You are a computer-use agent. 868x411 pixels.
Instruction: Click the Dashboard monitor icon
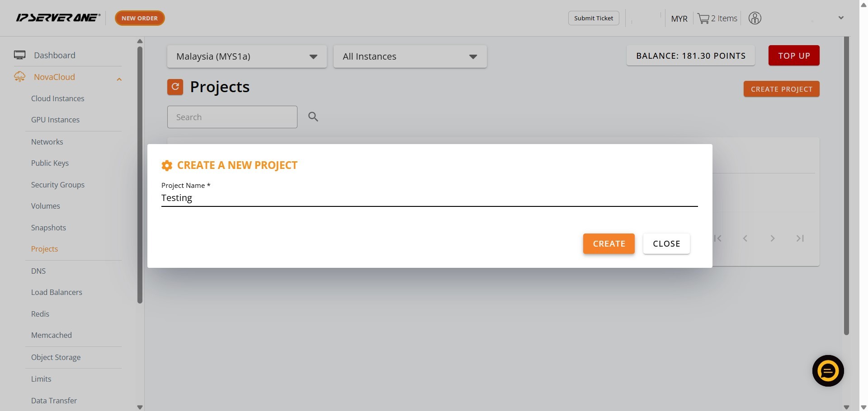(x=19, y=55)
